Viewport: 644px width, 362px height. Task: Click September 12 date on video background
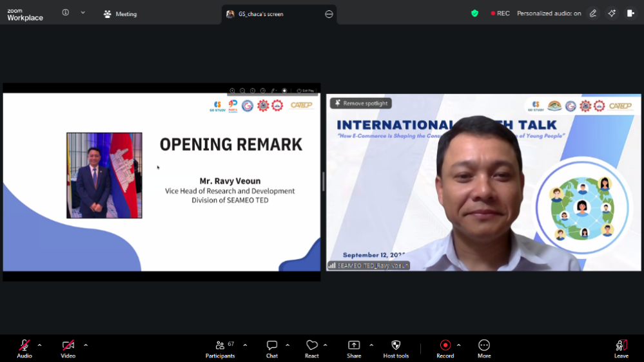[374, 255]
